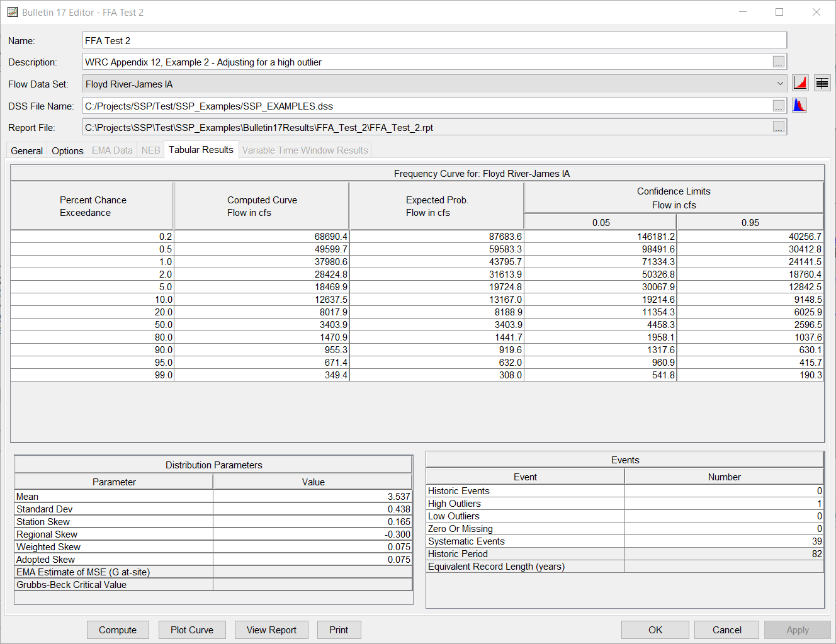This screenshot has width=836, height=644.
Task: Open the report with View Report
Action: pyautogui.click(x=271, y=630)
